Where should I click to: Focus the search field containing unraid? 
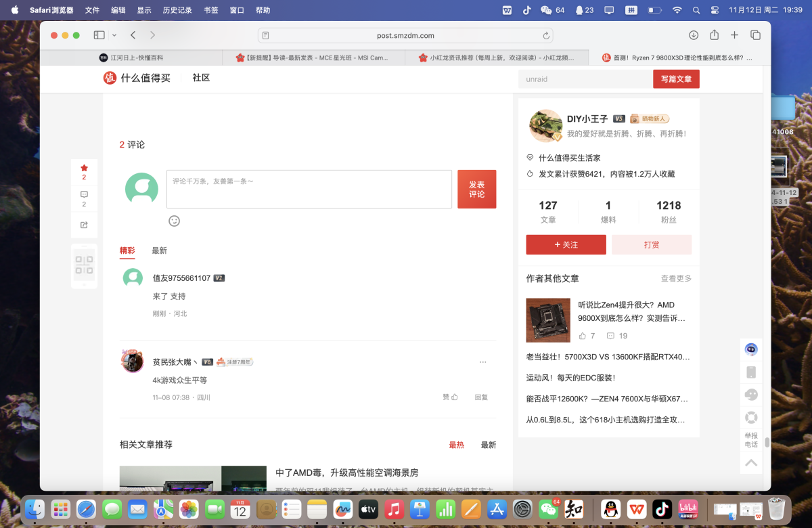(x=585, y=79)
